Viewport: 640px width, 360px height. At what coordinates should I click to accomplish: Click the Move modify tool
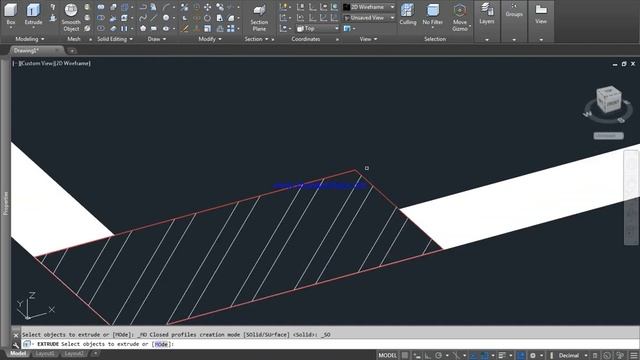tap(207, 7)
